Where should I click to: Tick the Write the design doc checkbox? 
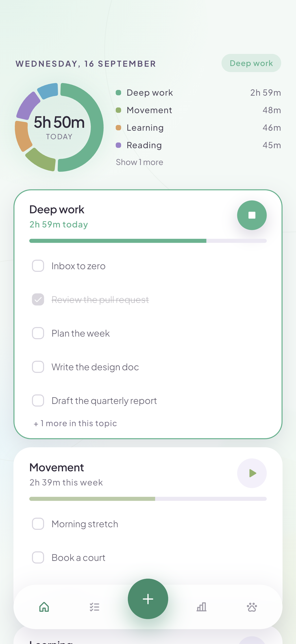[x=38, y=367]
